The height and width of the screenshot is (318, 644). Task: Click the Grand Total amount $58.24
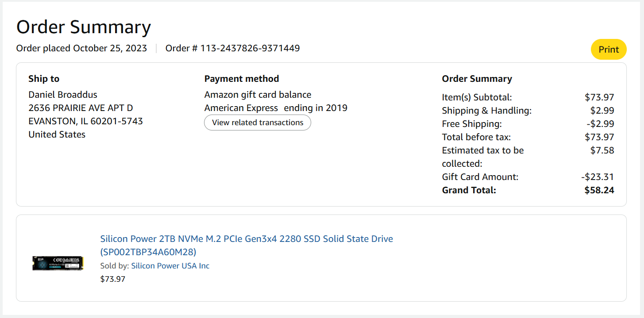(599, 190)
